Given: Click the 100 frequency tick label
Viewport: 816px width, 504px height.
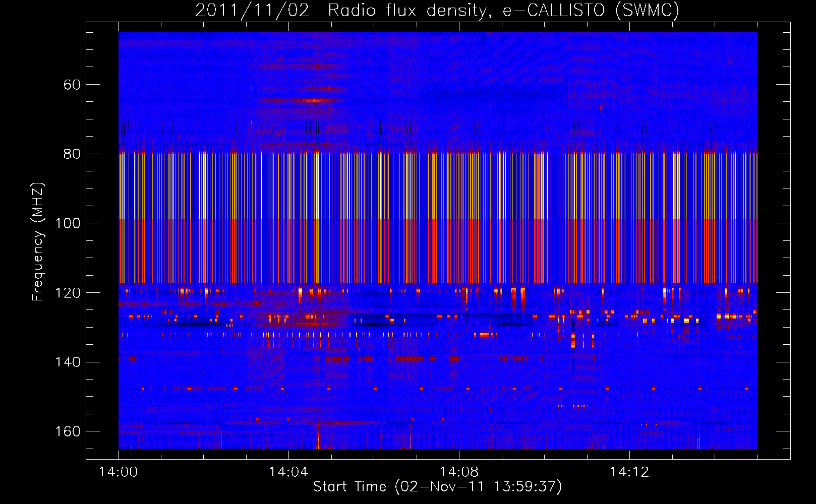Looking at the screenshot, I should pyautogui.click(x=68, y=223).
